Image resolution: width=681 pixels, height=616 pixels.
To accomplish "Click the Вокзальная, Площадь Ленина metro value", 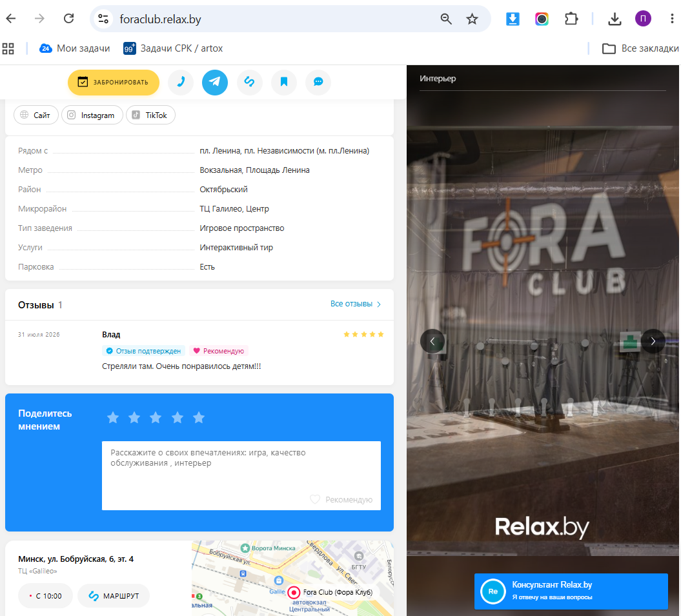I will tap(254, 170).
